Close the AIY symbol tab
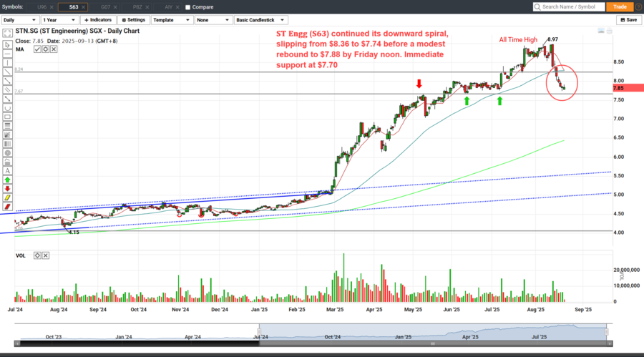The width and height of the screenshot is (644, 357). pyautogui.click(x=178, y=7)
